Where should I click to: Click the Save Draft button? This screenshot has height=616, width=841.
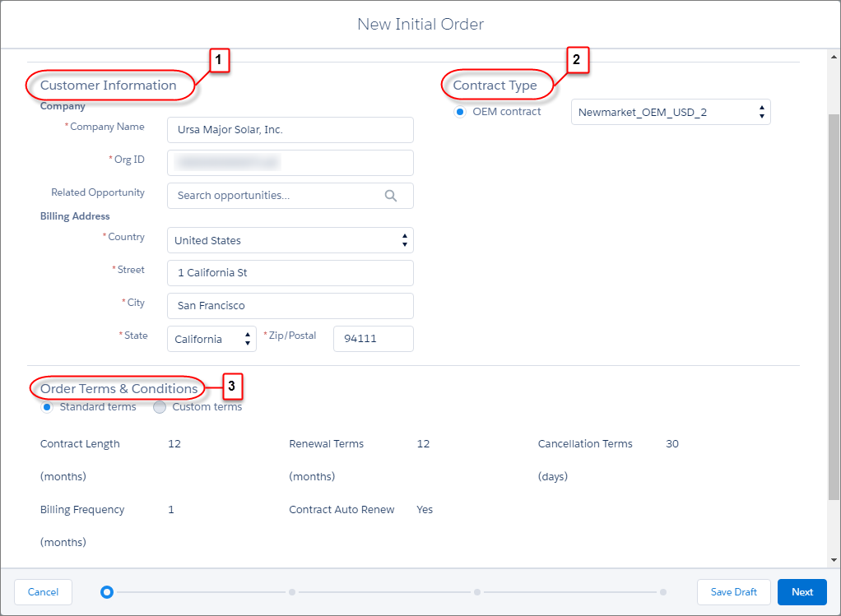pos(734,592)
